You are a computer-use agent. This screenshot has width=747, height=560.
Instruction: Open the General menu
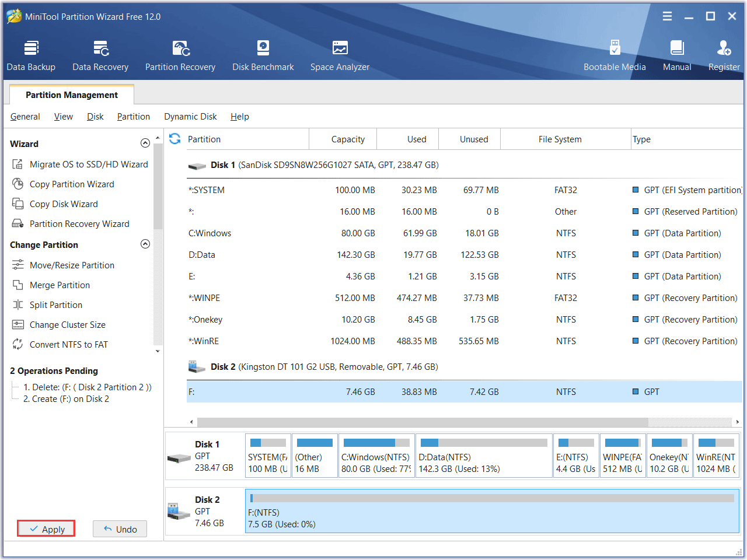tap(25, 117)
